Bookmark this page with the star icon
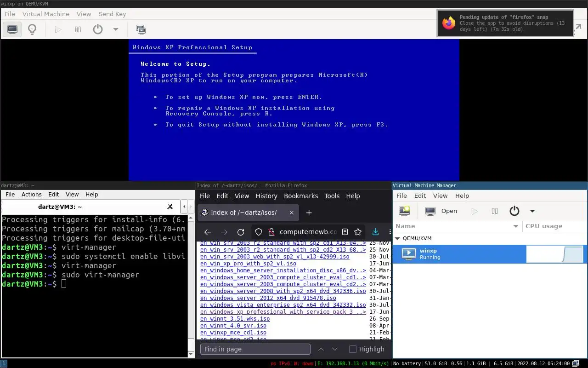Screen dimensions: 588x368 (358, 232)
